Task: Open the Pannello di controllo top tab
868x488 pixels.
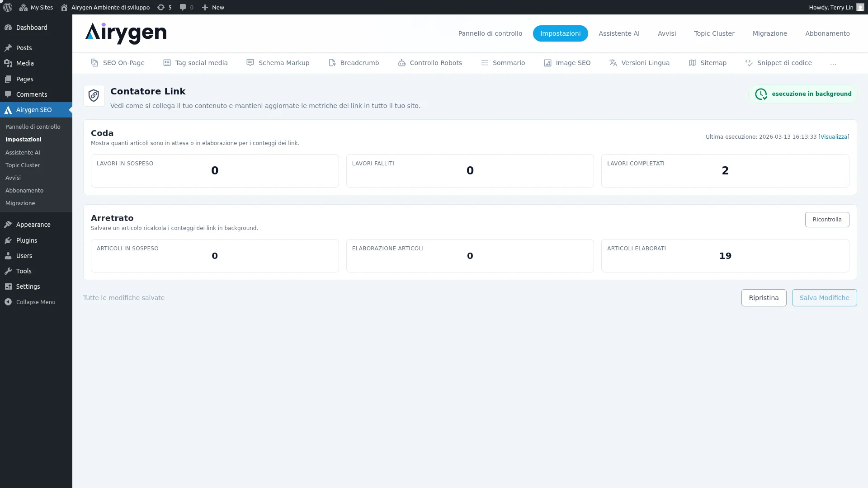Action: (x=490, y=33)
